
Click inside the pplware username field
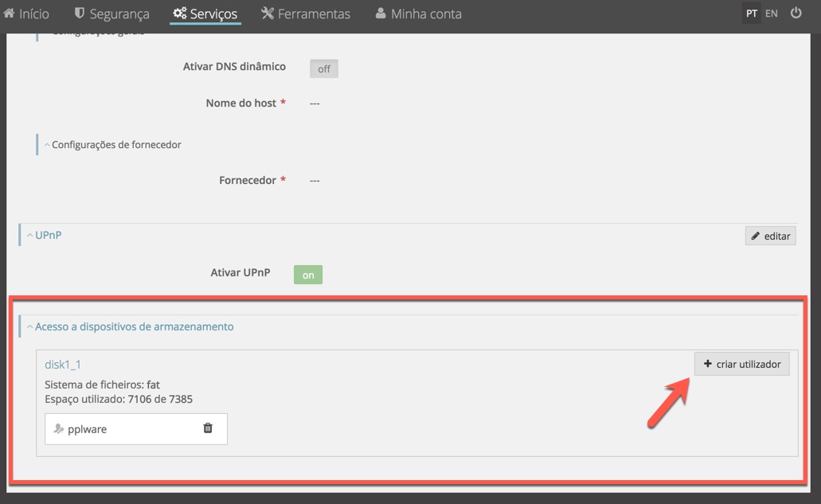pyautogui.click(x=119, y=428)
